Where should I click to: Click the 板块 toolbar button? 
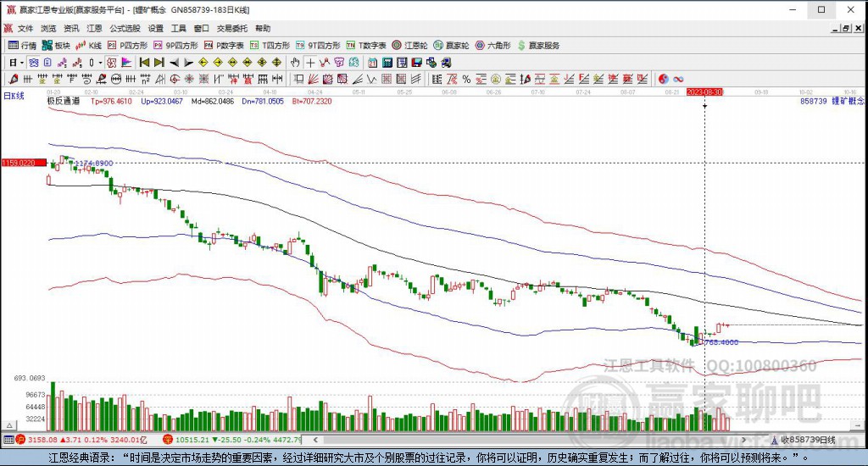[56, 46]
